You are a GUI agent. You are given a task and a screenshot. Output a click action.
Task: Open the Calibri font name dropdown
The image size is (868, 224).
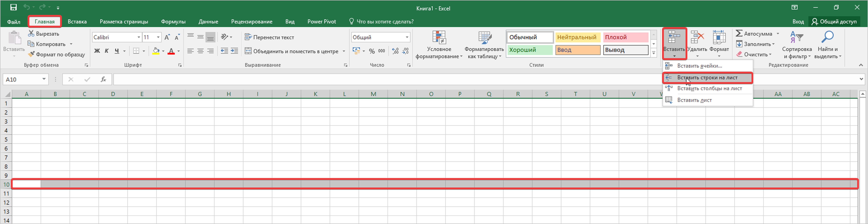(138, 37)
